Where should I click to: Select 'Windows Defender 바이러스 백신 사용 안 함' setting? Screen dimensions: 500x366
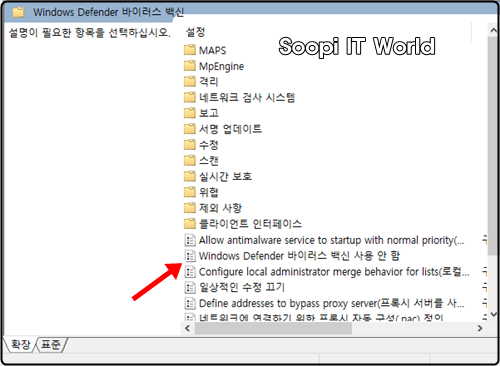click(x=299, y=256)
